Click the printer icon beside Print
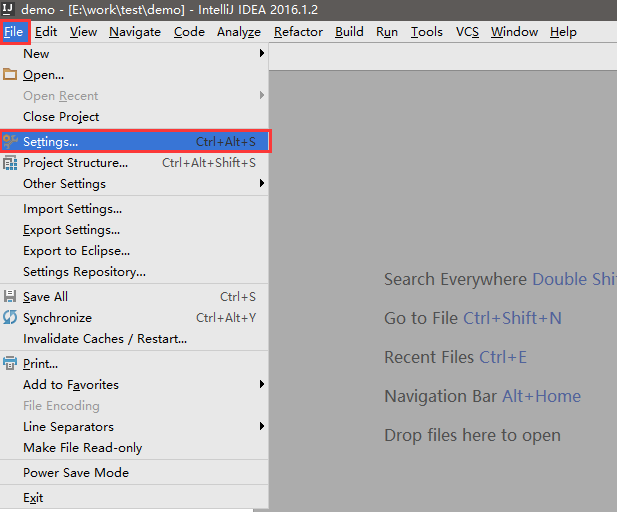 click(10, 364)
